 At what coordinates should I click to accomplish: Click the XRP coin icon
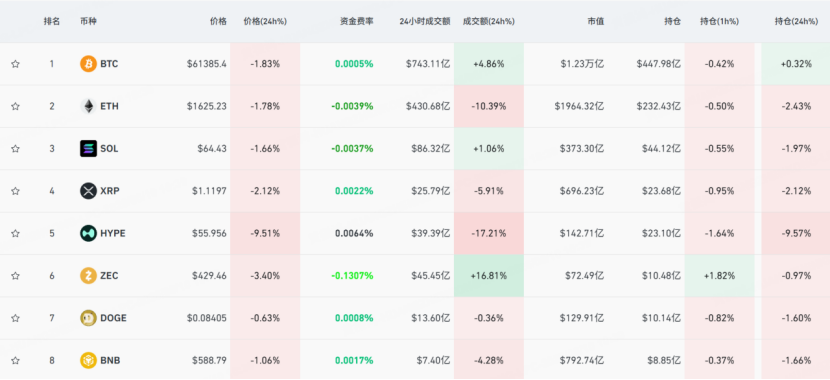coord(88,191)
